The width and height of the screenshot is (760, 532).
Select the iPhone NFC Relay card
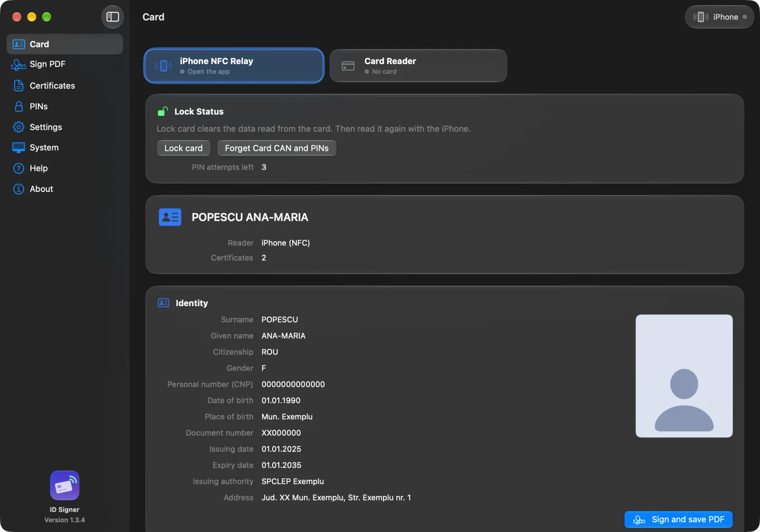[234, 66]
